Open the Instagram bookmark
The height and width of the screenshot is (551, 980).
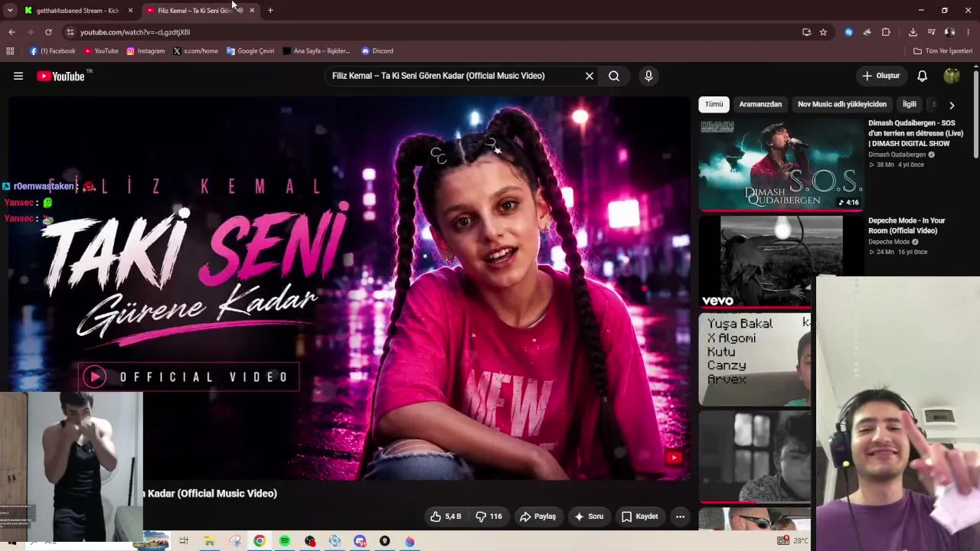tap(145, 51)
